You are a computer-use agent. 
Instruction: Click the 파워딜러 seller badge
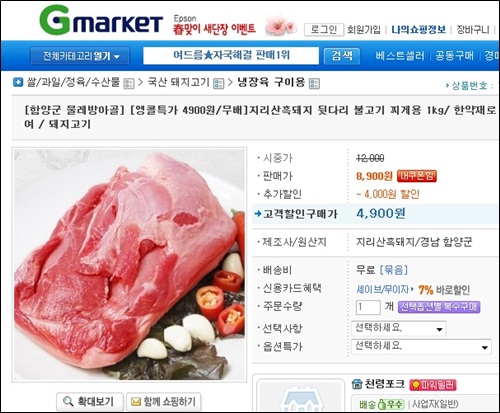(433, 385)
